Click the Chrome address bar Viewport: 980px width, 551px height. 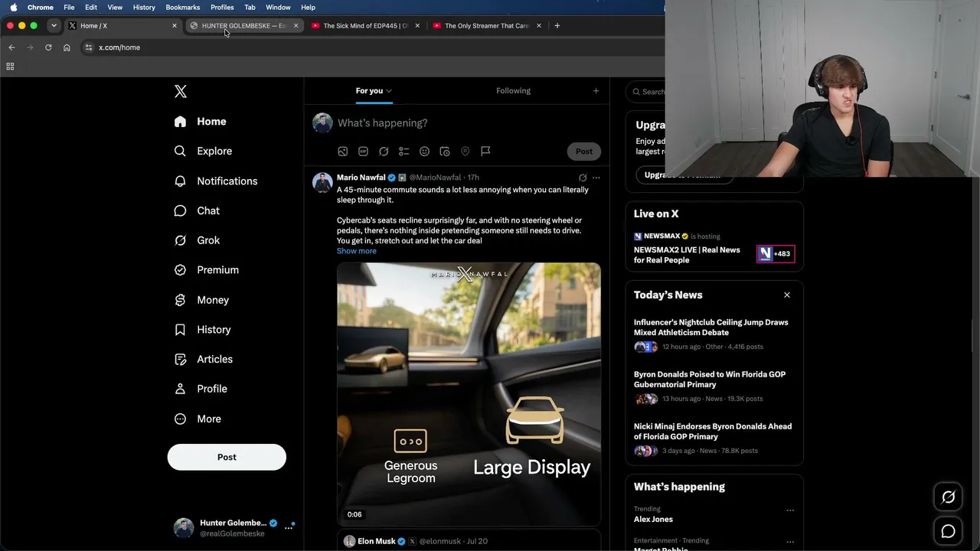[x=375, y=47]
